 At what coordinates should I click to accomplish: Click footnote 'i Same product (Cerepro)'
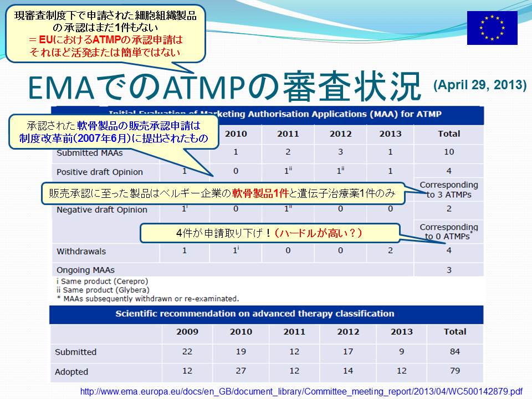click(x=102, y=282)
